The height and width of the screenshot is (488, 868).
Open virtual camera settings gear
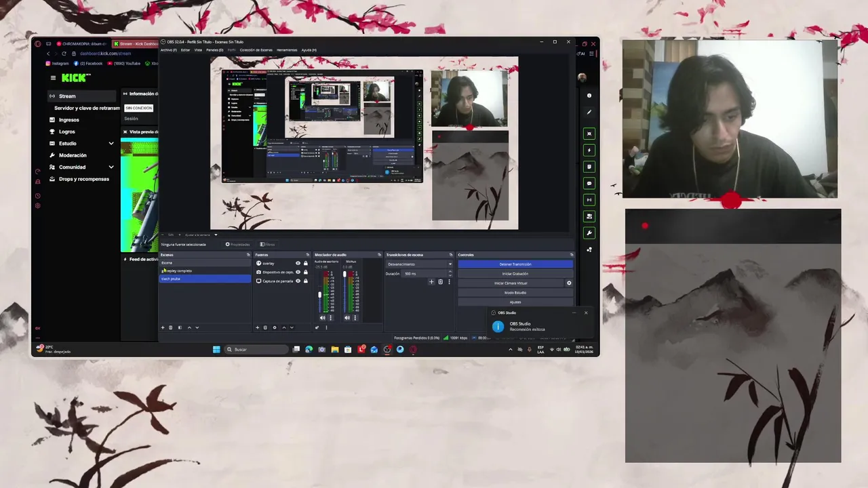click(569, 283)
